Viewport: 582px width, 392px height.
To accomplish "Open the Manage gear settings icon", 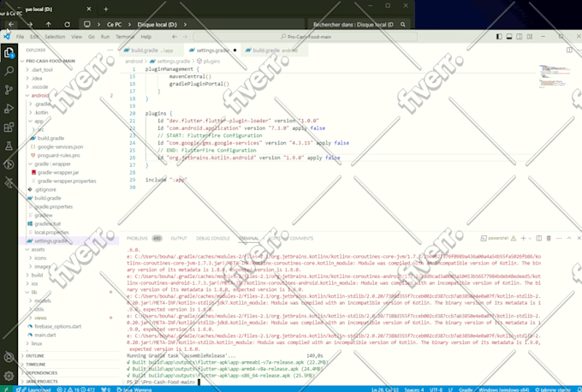I will [x=9, y=376].
